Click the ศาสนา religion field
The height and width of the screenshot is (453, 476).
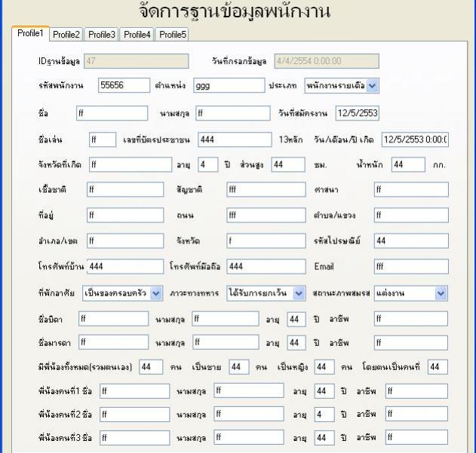(x=411, y=190)
